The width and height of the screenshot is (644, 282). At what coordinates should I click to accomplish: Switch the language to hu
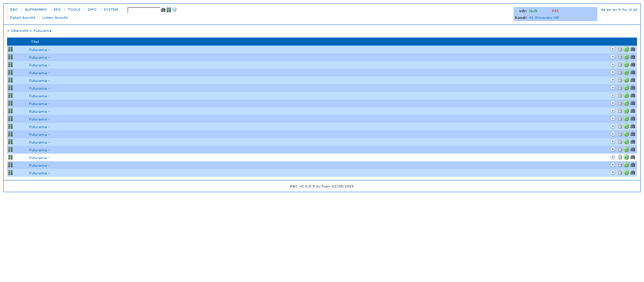point(625,10)
